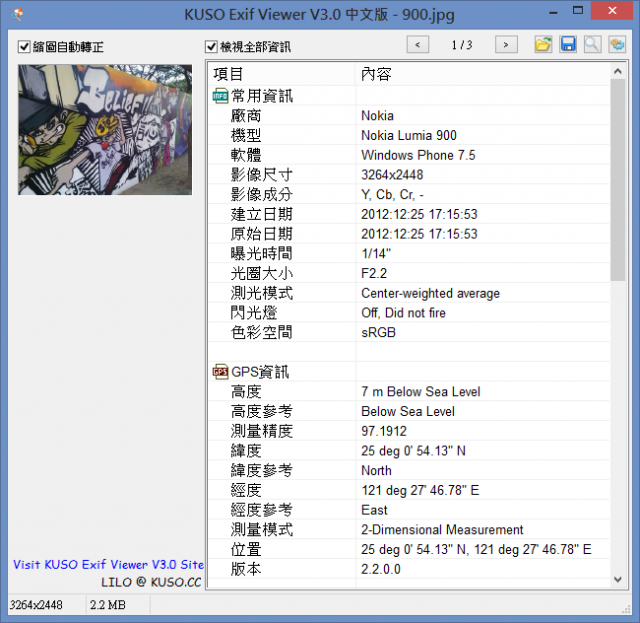This screenshot has width=640, height=623.
Task: Close the KUSO Exif Viewer window
Action: pyautogui.click(x=612, y=11)
